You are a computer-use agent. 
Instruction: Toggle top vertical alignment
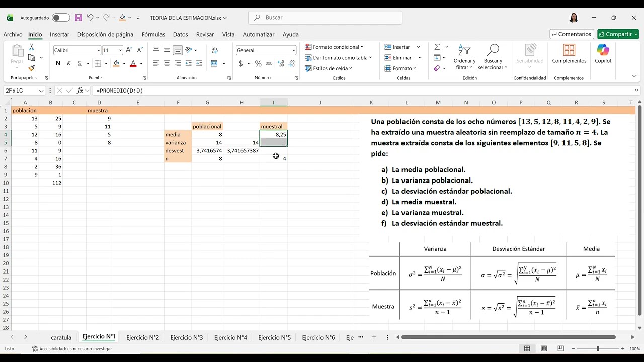pos(156,50)
